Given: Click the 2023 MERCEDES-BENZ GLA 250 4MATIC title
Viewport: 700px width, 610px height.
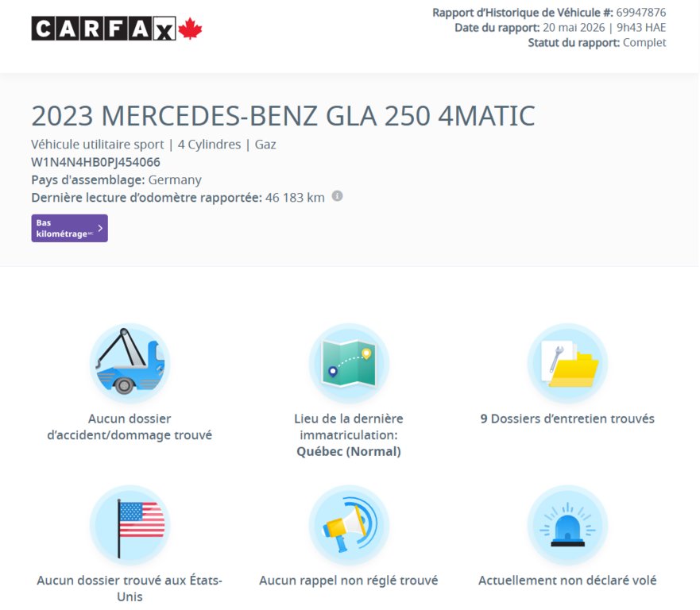Looking at the screenshot, I should (283, 116).
